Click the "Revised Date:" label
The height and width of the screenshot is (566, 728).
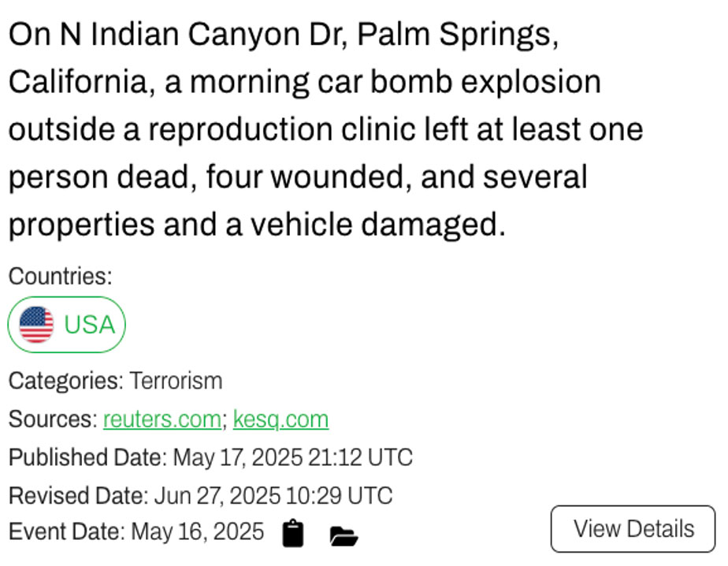[78, 496]
